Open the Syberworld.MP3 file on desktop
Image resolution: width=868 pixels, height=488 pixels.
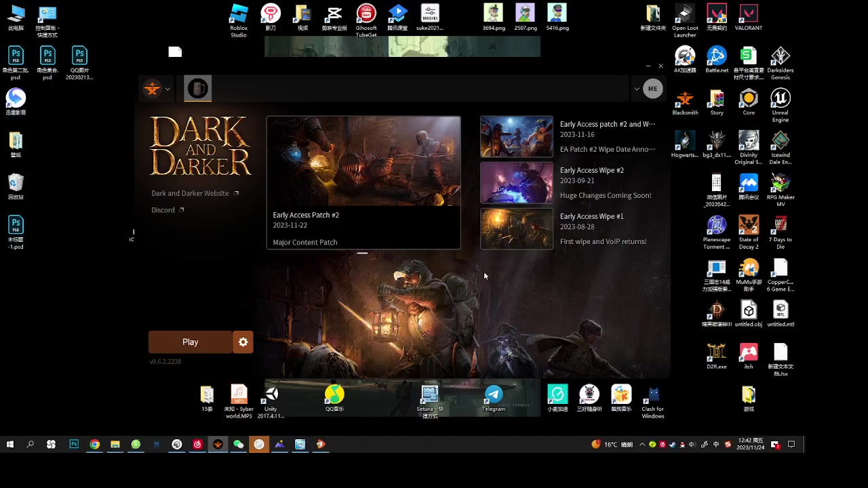tap(239, 402)
